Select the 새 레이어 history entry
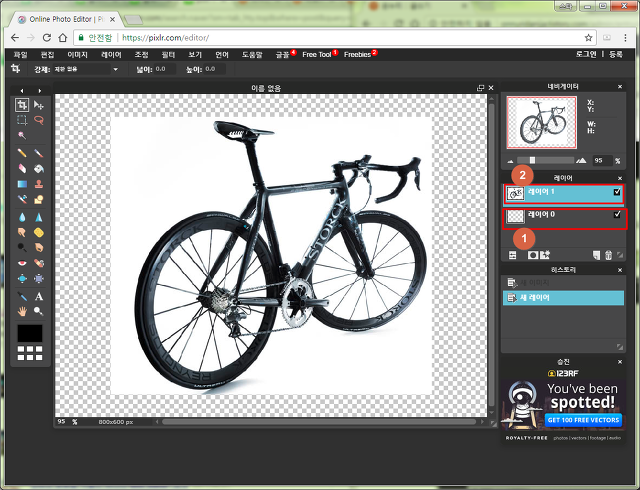Viewport: 640px width, 490px height. coord(564,298)
